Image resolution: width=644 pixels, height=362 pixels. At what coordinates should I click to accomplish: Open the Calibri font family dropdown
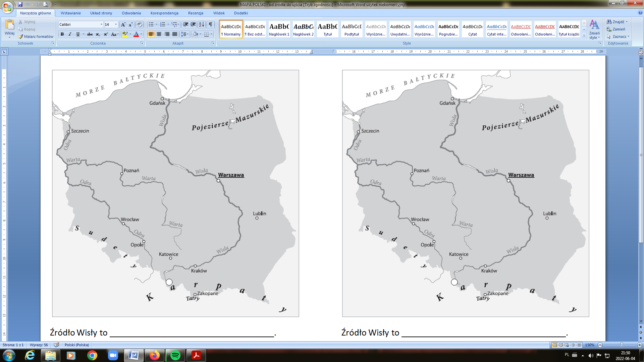pyautogui.click(x=101, y=24)
